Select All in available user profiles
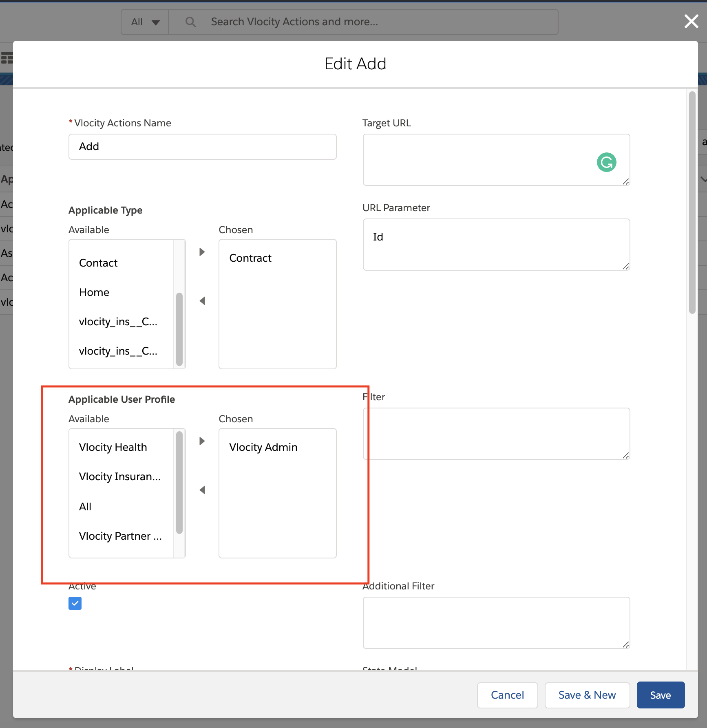 122,507
